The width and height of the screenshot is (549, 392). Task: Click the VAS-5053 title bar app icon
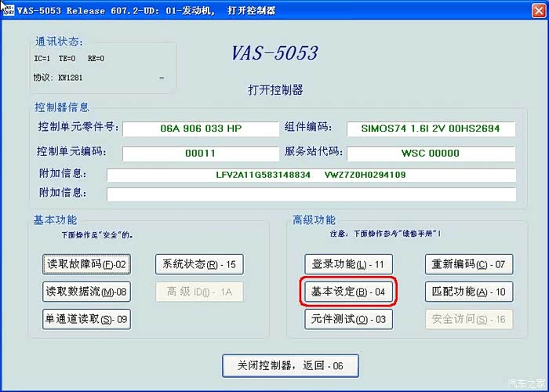pyautogui.click(x=8, y=9)
